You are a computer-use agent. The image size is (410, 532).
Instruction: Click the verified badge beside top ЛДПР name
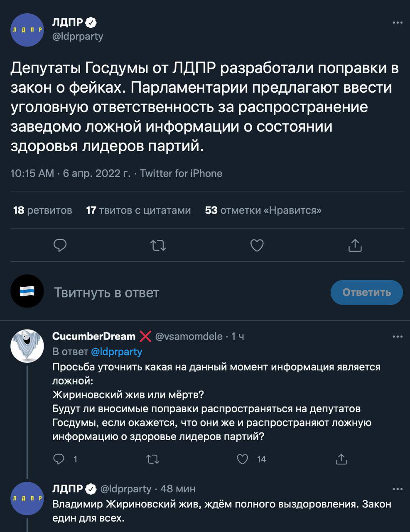coord(91,22)
